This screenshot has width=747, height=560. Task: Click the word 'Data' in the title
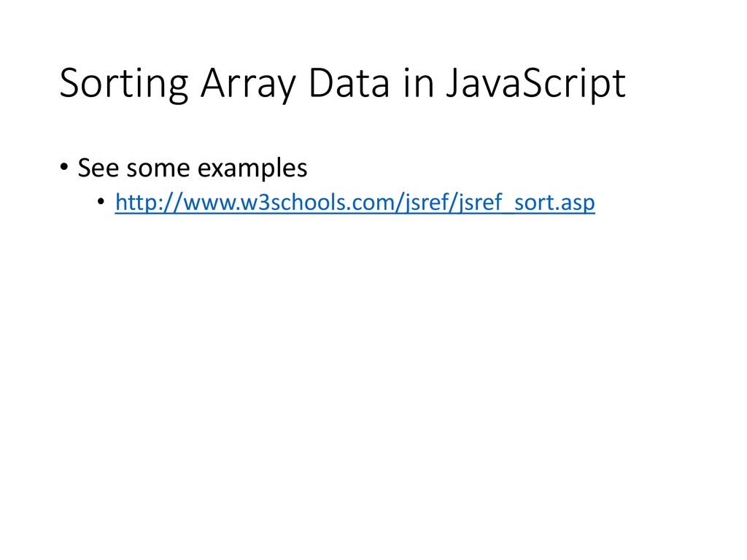pos(349,83)
